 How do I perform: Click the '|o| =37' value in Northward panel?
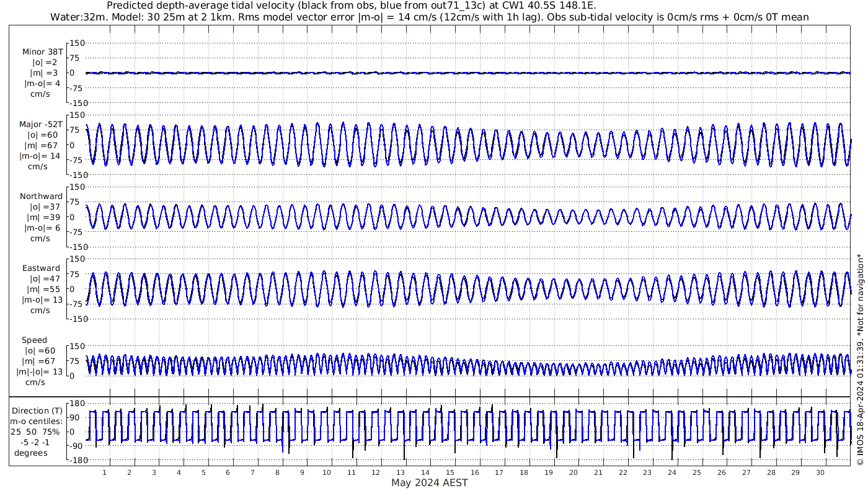point(45,207)
